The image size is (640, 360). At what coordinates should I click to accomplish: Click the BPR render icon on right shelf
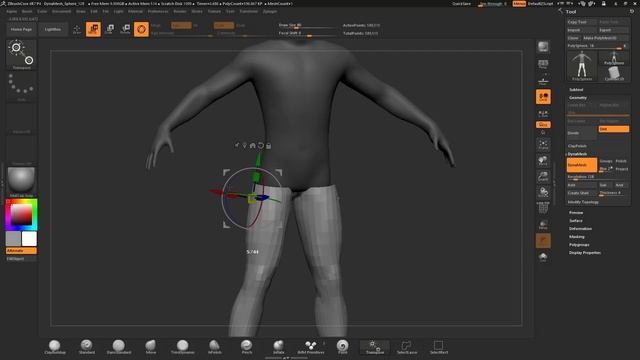coord(543,47)
